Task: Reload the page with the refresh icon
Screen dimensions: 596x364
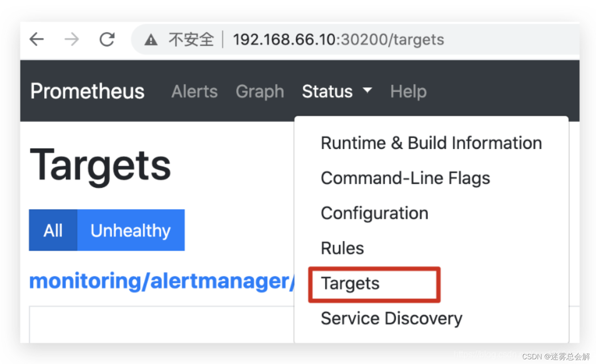Action: (107, 39)
